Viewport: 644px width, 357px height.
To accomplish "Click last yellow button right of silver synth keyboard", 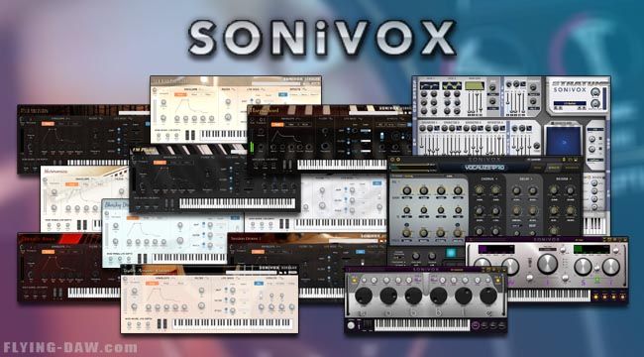I will pyautogui.click(x=622, y=296).
